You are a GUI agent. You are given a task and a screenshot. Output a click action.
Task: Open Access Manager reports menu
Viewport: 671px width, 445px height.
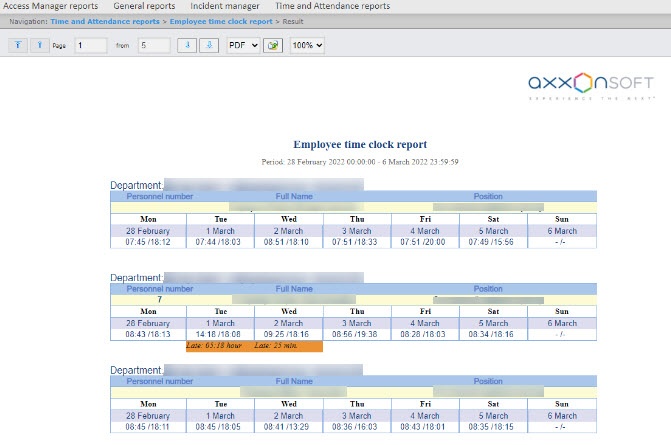[51, 6]
